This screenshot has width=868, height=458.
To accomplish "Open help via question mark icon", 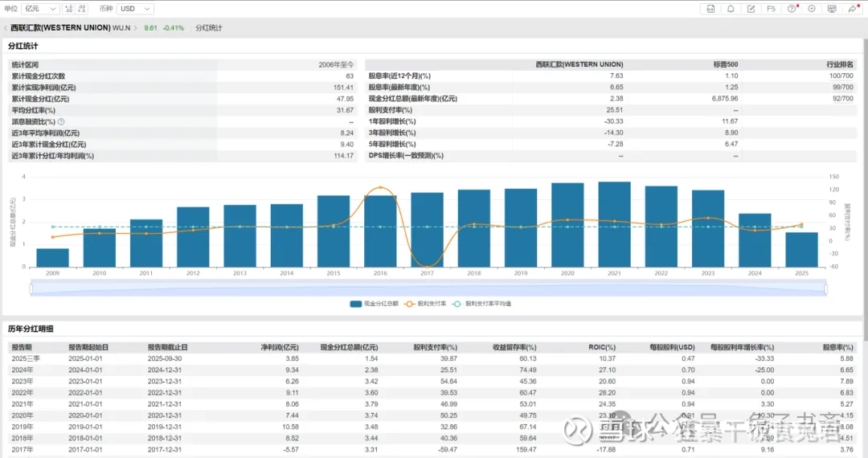I will point(792,8).
